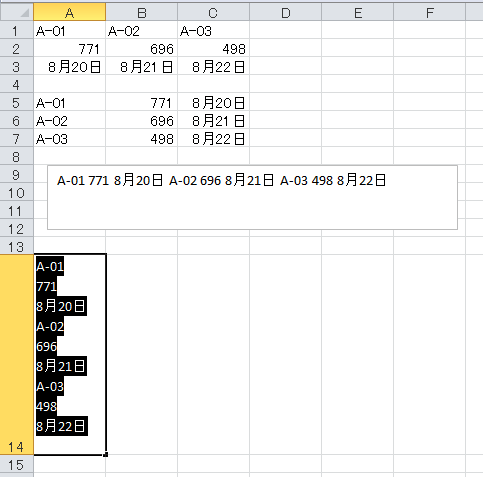
Task: Click cell B7 with value 498
Action: (142, 138)
